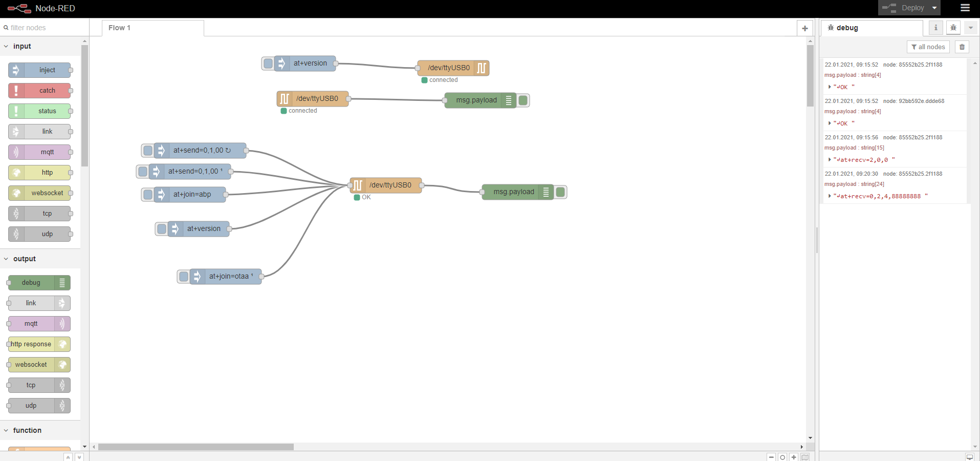This screenshot has height=461, width=980.
Task: Select the output link node in palette
Action: (x=39, y=303)
